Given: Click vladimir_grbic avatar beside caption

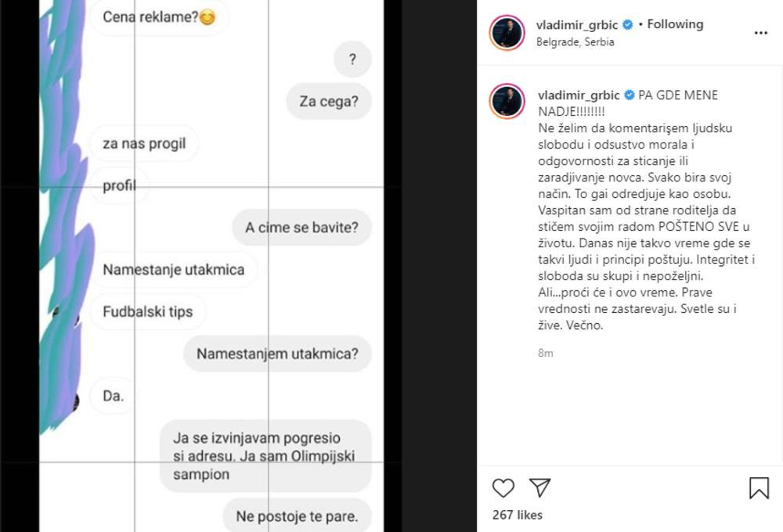Looking at the screenshot, I should coord(507,101).
